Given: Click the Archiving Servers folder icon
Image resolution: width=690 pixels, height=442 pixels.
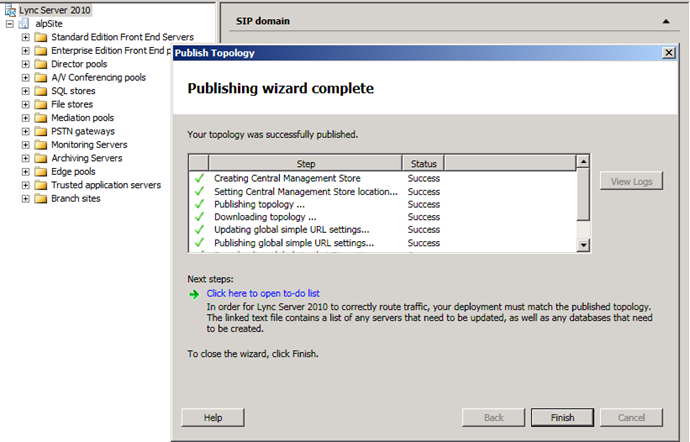Looking at the screenshot, I should [41, 158].
